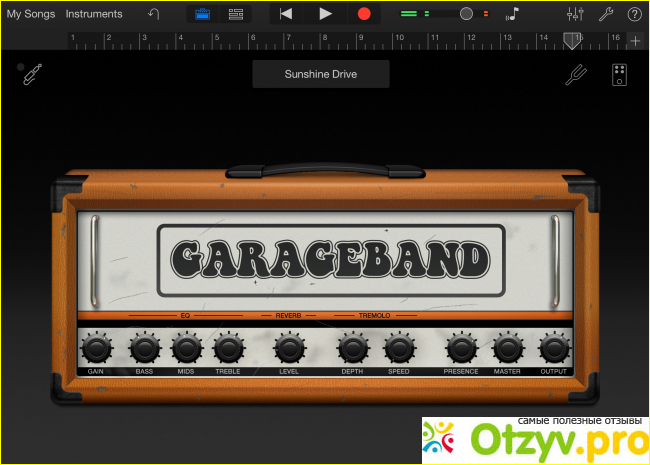Click the playhead marker on the ruler
Screen dimensions: 650x465
pyautogui.click(x=573, y=39)
